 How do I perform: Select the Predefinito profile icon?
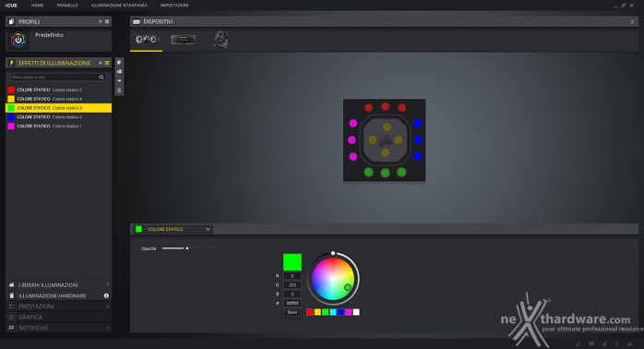click(18, 41)
